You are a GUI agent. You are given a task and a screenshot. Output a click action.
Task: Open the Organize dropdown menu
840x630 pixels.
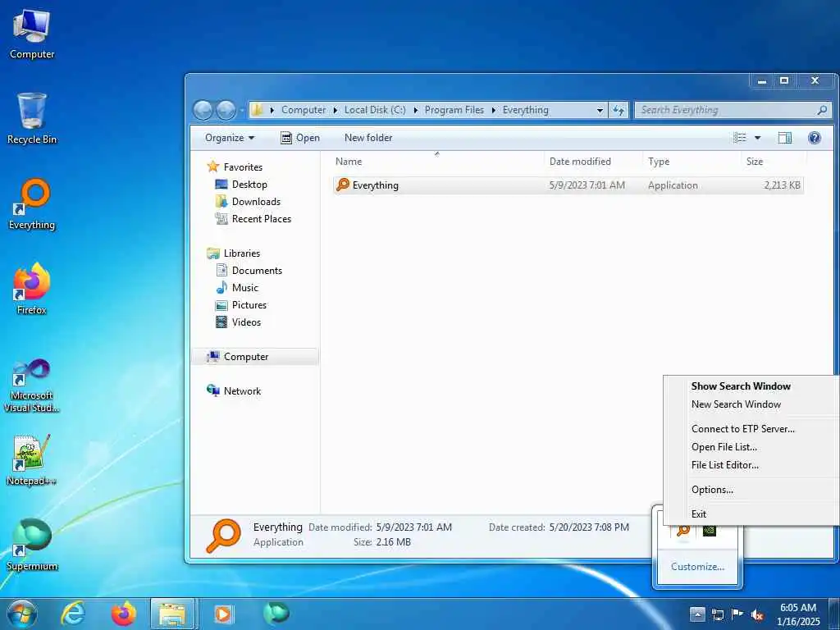click(x=230, y=138)
